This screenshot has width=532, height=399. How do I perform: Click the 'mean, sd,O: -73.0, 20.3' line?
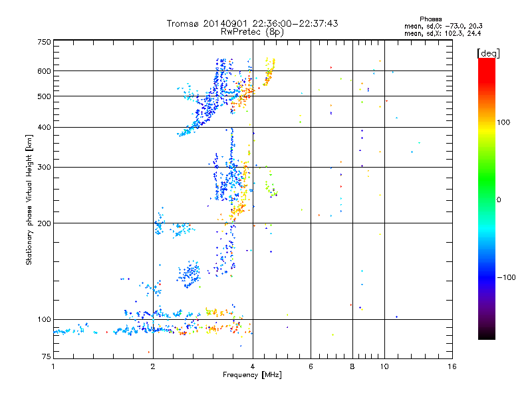pos(443,26)
